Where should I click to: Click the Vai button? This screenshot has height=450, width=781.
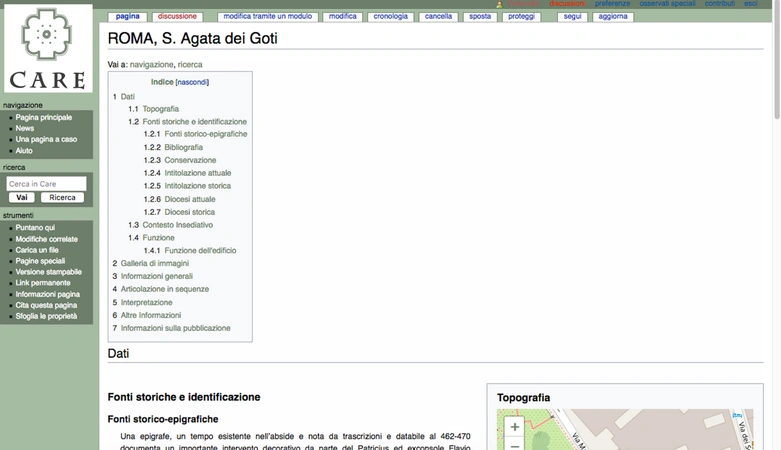tap(22, 197)
